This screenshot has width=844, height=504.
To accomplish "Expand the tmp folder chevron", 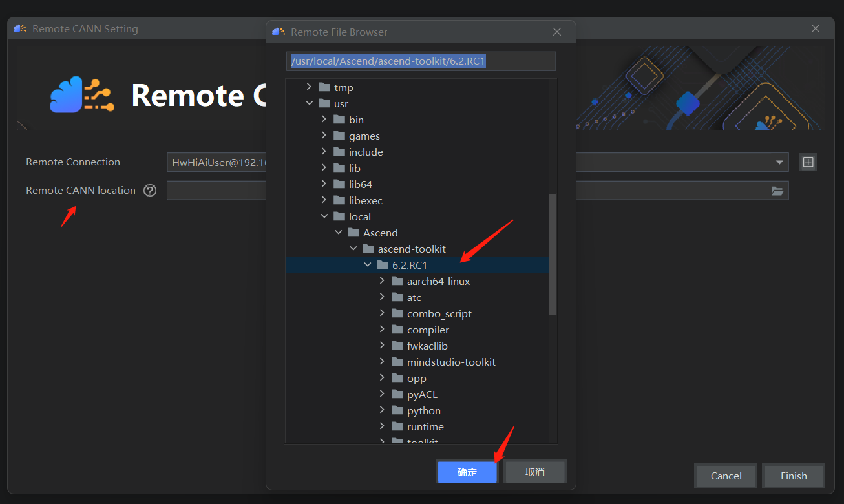I will coord(309,87).
